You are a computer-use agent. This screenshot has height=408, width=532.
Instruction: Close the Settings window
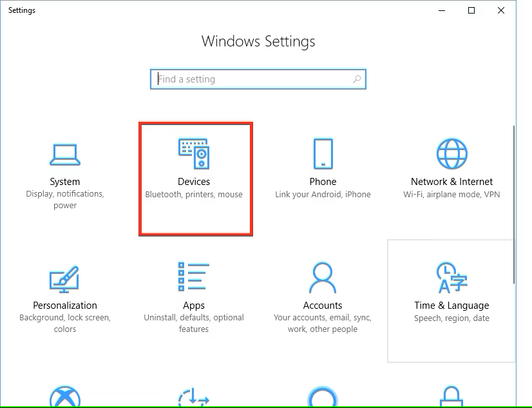pos(501,10)
